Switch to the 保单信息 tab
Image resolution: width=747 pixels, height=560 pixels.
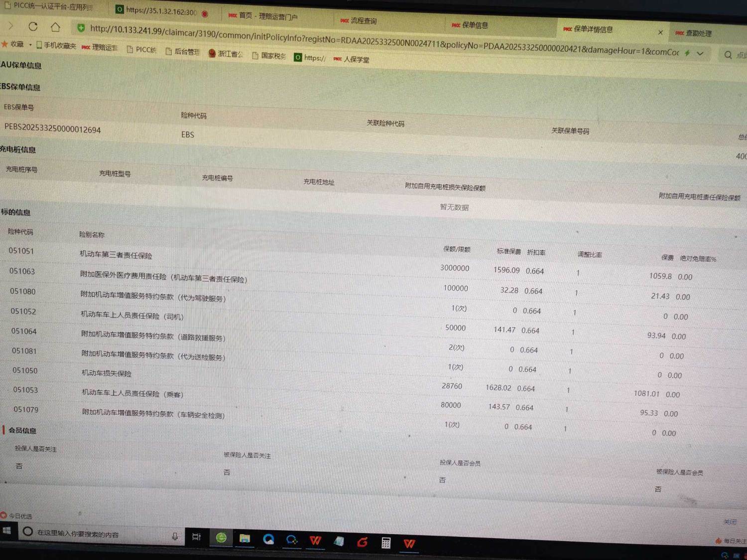pos(474,25)
